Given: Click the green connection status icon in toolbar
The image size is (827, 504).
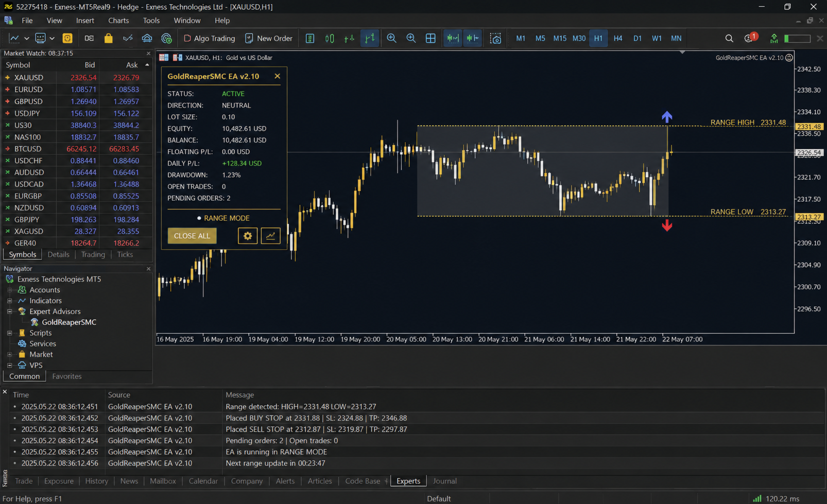Looking at the screenshot, I should 774,38.
